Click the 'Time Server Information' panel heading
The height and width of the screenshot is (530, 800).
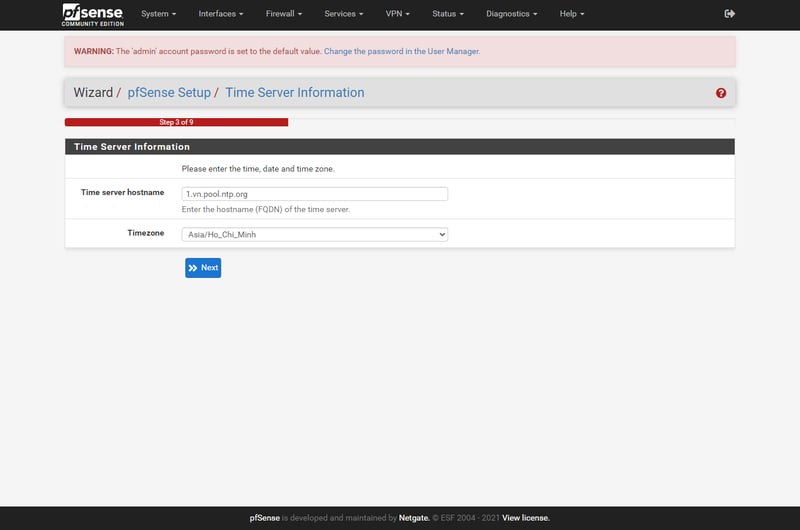(132, 147)
